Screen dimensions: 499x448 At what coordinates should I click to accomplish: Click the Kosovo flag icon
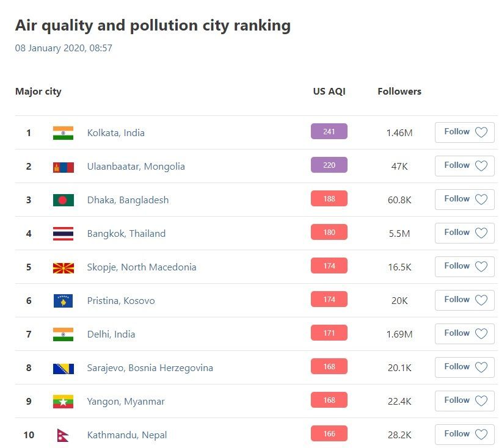coord(63,301)
